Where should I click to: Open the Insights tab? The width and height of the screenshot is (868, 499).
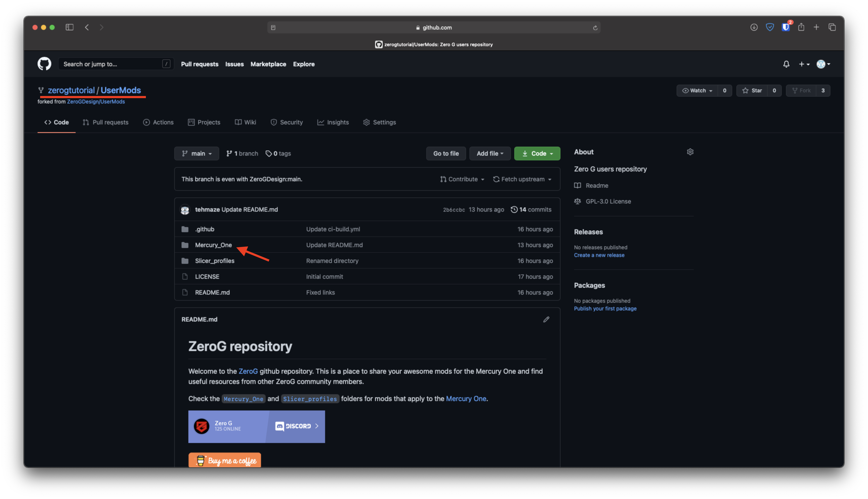point(333,122)
